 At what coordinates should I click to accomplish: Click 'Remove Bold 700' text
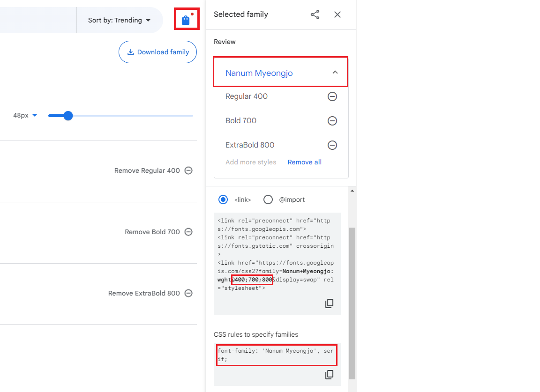[152, 232]
